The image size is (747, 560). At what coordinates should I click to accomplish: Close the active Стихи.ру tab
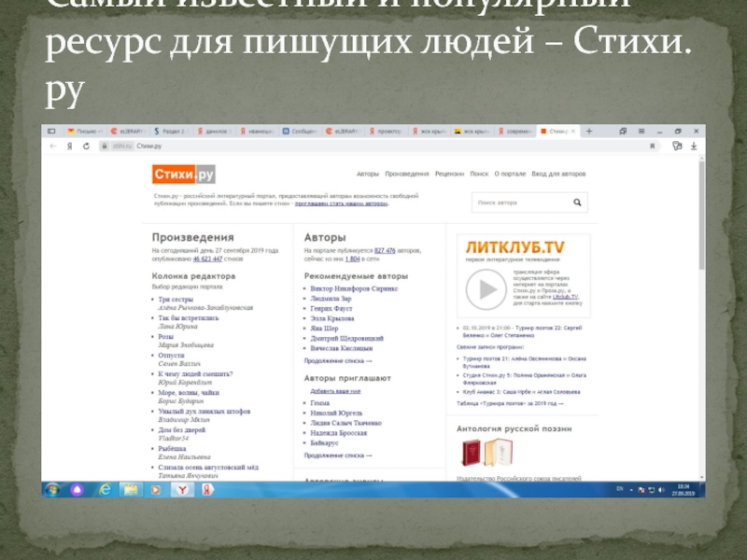click(x=573, y=131)
